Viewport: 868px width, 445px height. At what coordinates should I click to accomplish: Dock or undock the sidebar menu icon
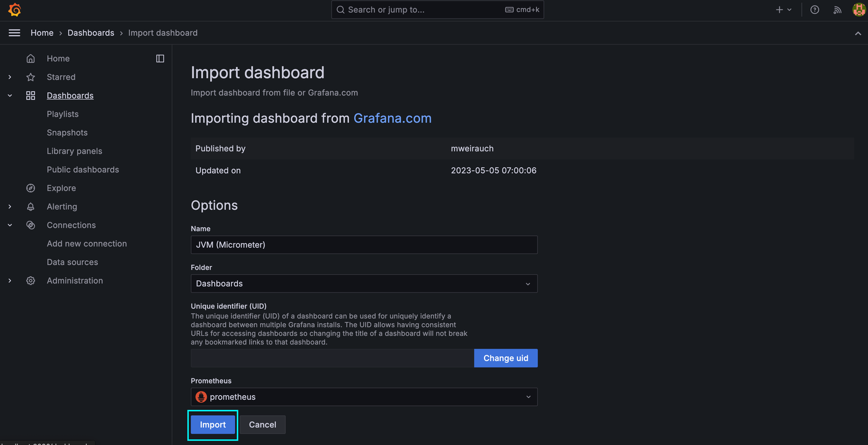[160, 59]
